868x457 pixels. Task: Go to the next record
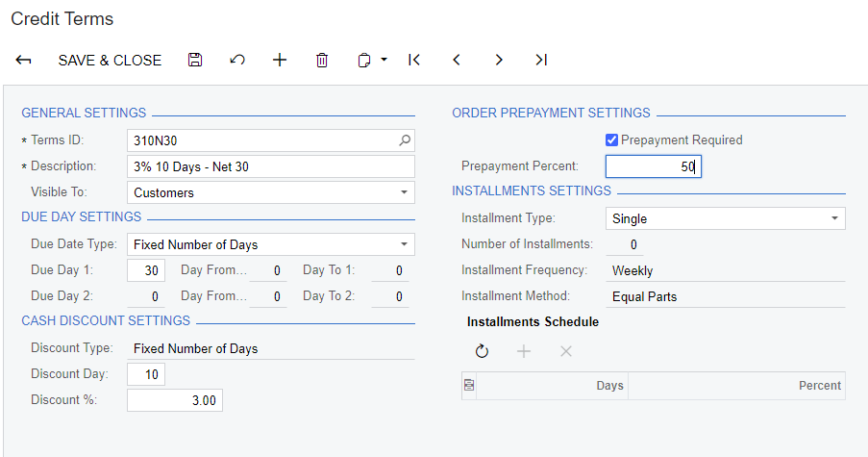[499, 60]
